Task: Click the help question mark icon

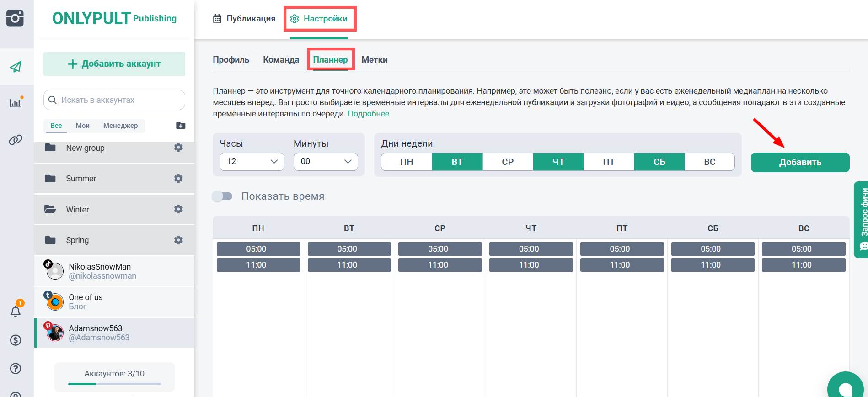Action: pos(16,368)
